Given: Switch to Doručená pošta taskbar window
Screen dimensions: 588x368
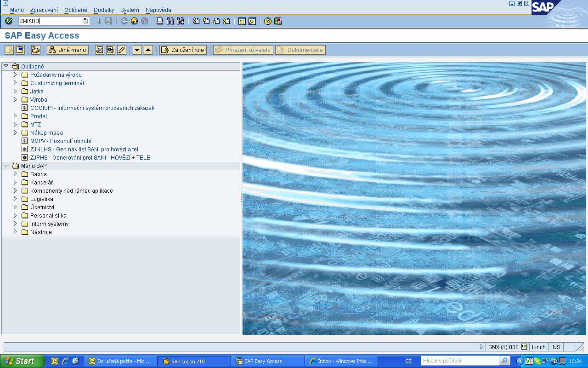Looking at the screenshot, I should [121, 361].
